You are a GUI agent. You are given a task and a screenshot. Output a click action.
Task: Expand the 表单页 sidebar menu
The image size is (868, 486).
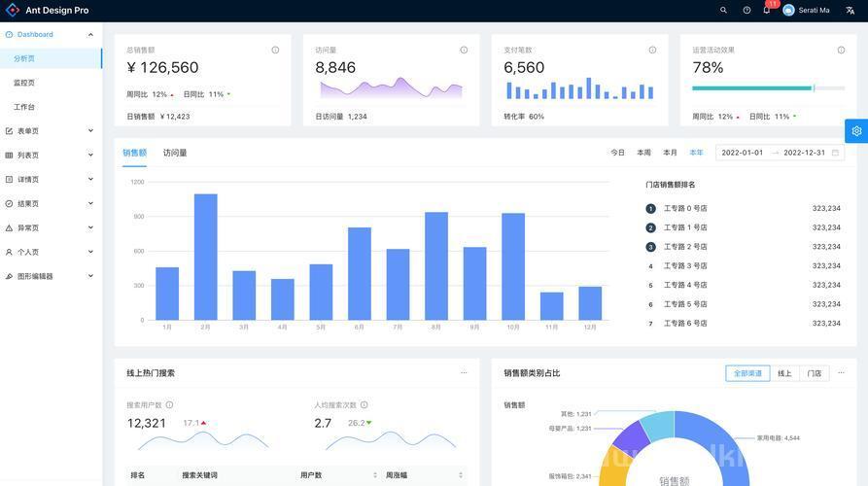click(x=51, y=131)
